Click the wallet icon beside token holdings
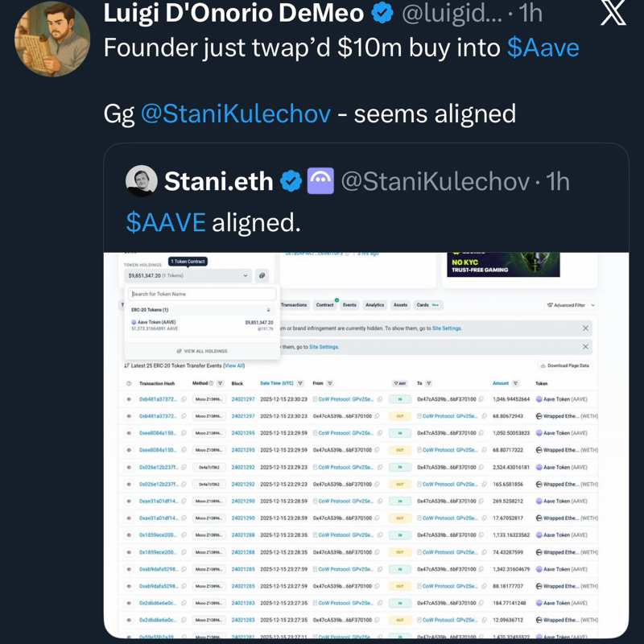Image resolution: width=644 pixels, height=644 pixels. click(262, 275)
